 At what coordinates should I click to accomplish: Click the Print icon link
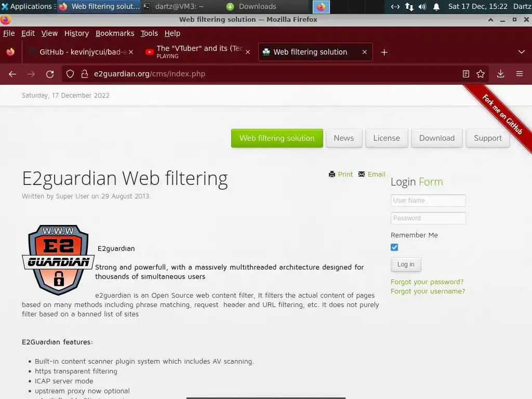pos(341,174)
